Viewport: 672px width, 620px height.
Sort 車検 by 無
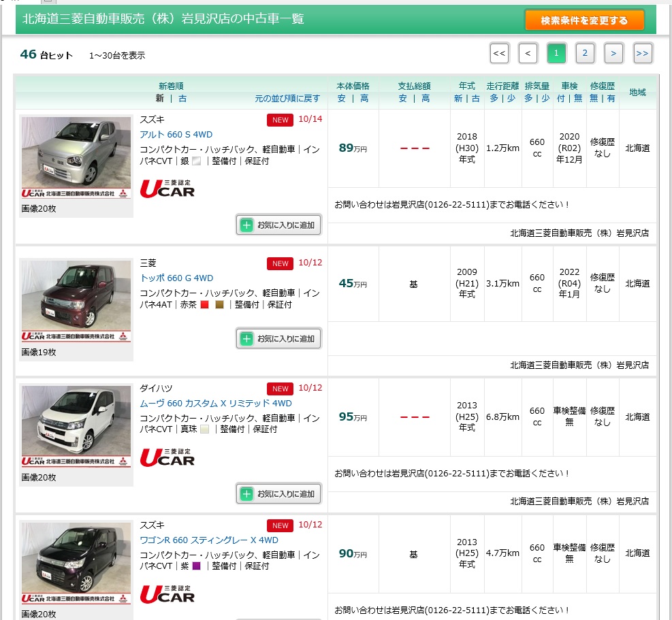click(x=578, y=99)
